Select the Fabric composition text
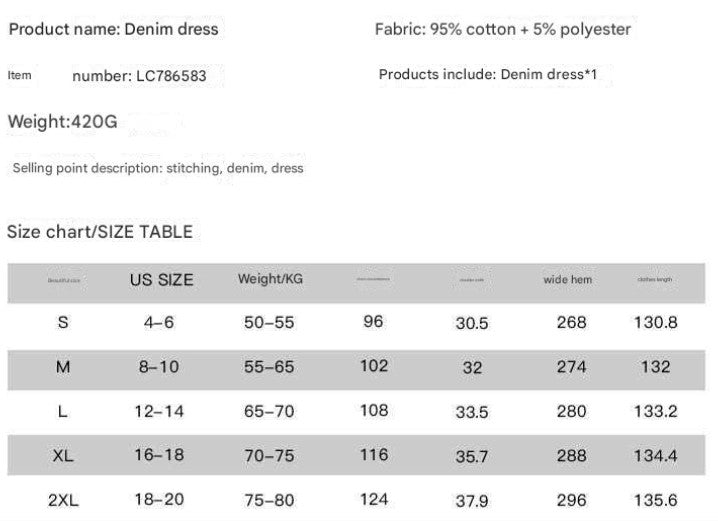This screenshot has width=718, height=521. click(x=503, y=30)
